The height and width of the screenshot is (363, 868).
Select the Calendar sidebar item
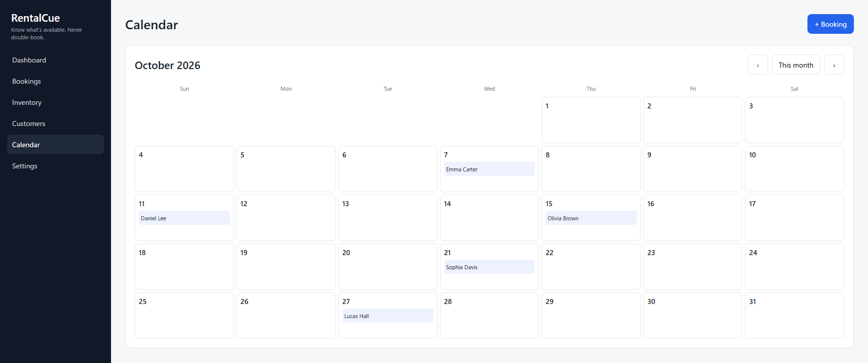point(56,145)
